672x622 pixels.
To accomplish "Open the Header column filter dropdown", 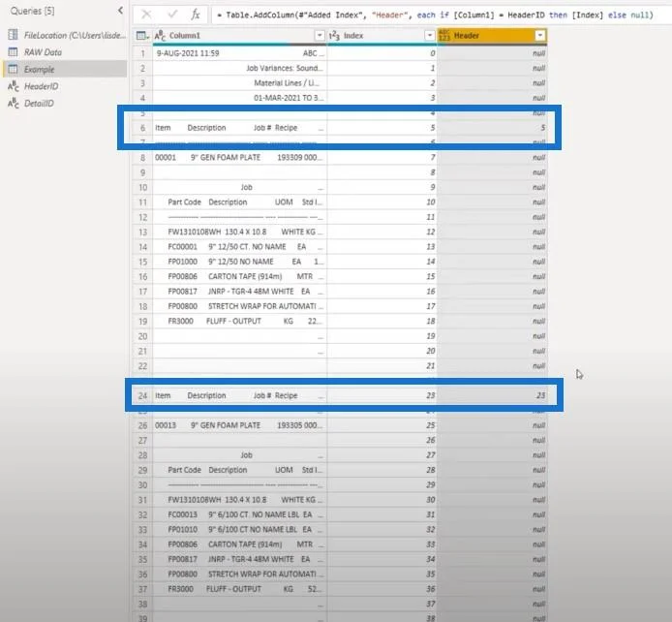I will 540,36.
